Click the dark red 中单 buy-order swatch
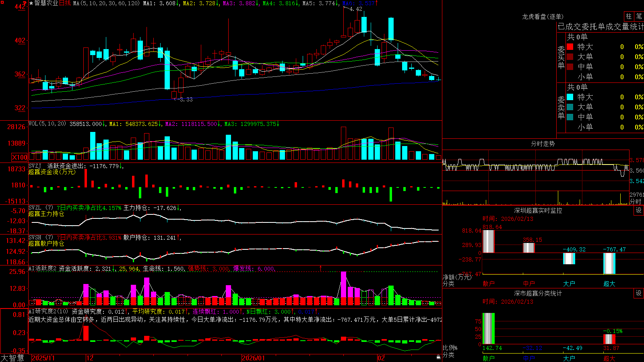Viewport: 644px width, 362px height. pos(570,67)
